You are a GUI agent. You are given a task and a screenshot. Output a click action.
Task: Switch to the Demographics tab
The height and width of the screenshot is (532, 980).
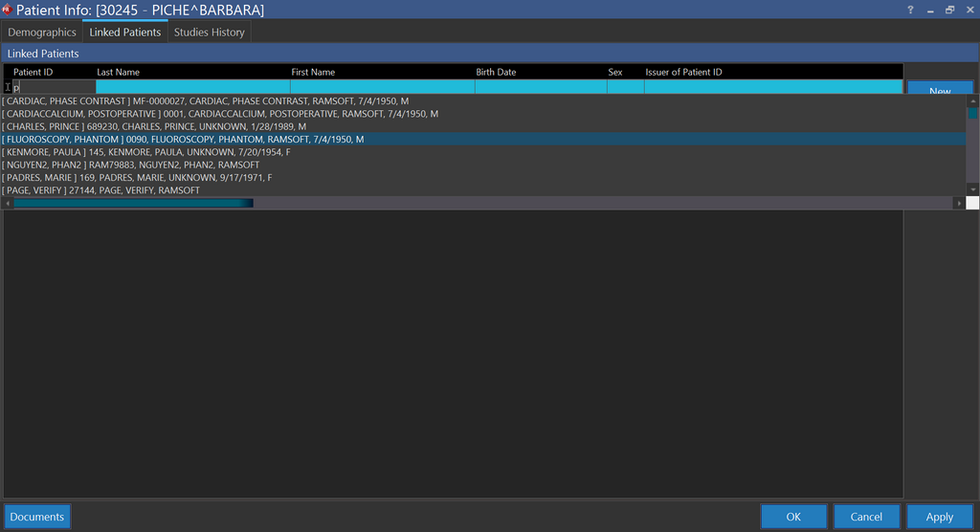tap(42, 33)
